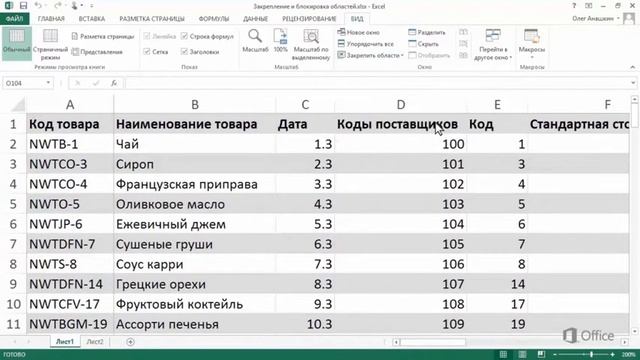Open Switch Windows (Перейти в другое окно) dropdown
The width and height of the screenshot is (640, 360).
pyautogui.click(x=493, y=44)
